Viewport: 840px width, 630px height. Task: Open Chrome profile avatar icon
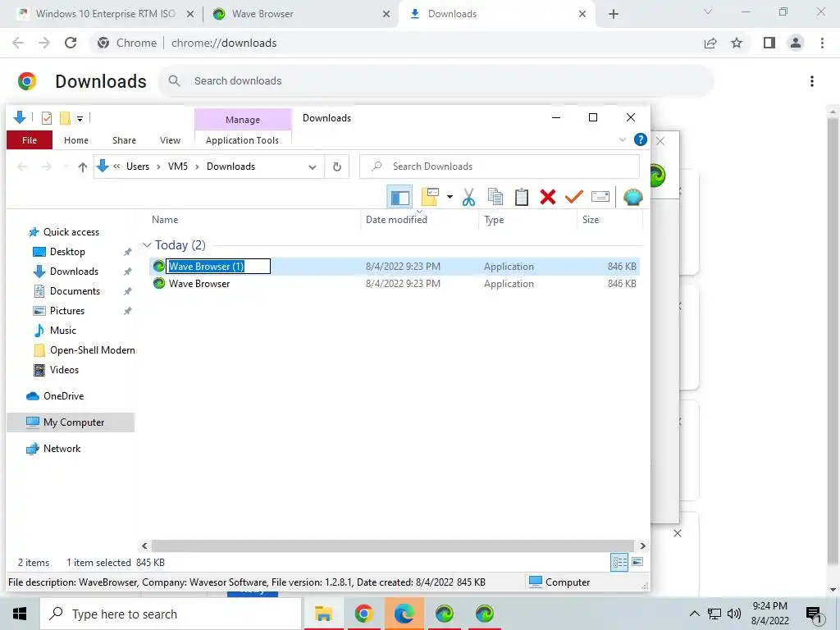(x=796, y=43)
